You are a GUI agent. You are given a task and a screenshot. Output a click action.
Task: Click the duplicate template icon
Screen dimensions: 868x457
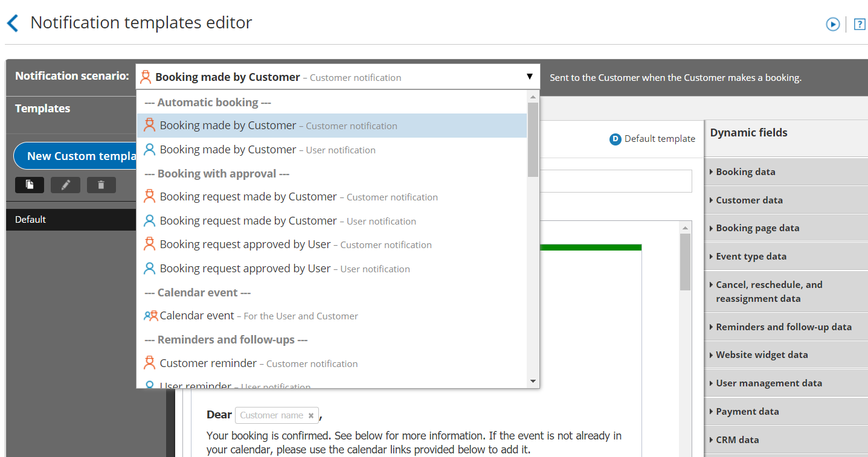click(x=30, y=185)
